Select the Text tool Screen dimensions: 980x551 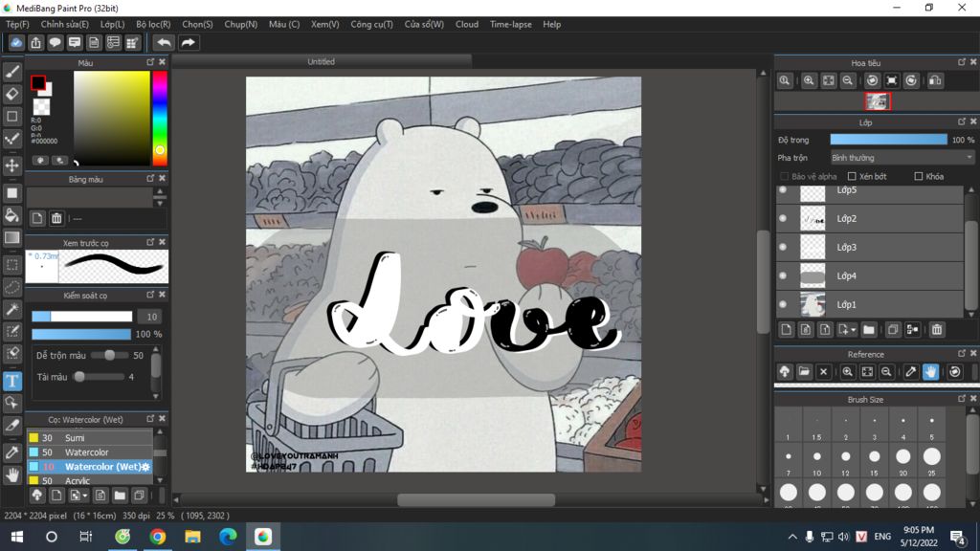coord(11,381)
